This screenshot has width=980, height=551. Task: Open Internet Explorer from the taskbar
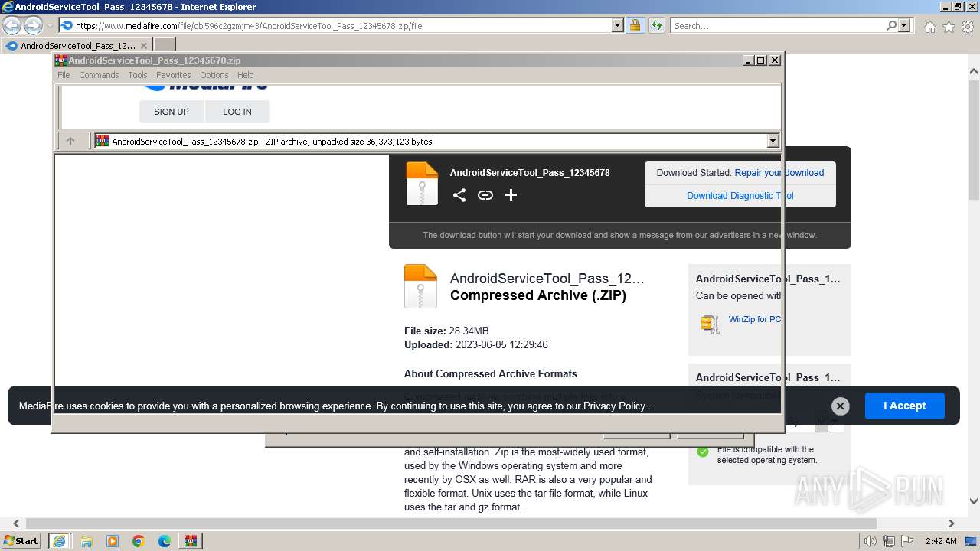tap(59, 541)
